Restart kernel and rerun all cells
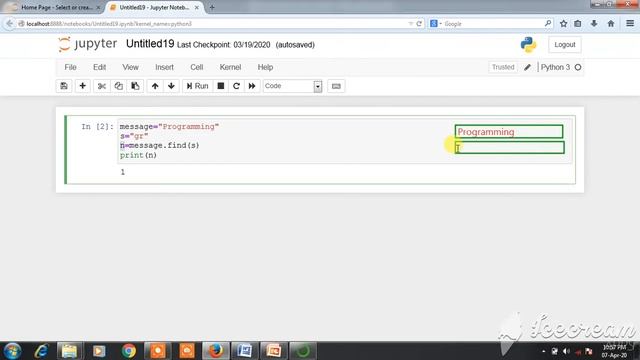 pos(252,86)
